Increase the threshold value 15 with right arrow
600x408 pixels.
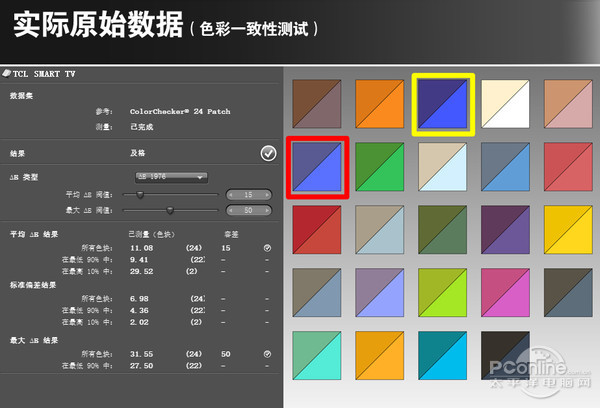(x=267, y=195)
